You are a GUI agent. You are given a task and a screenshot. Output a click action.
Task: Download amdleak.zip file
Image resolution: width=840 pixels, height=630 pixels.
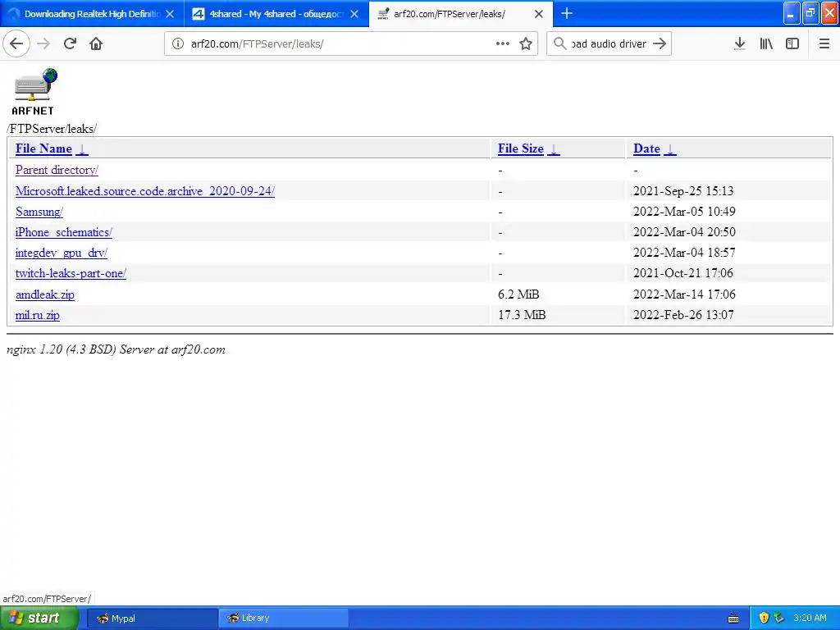(45, 294)
